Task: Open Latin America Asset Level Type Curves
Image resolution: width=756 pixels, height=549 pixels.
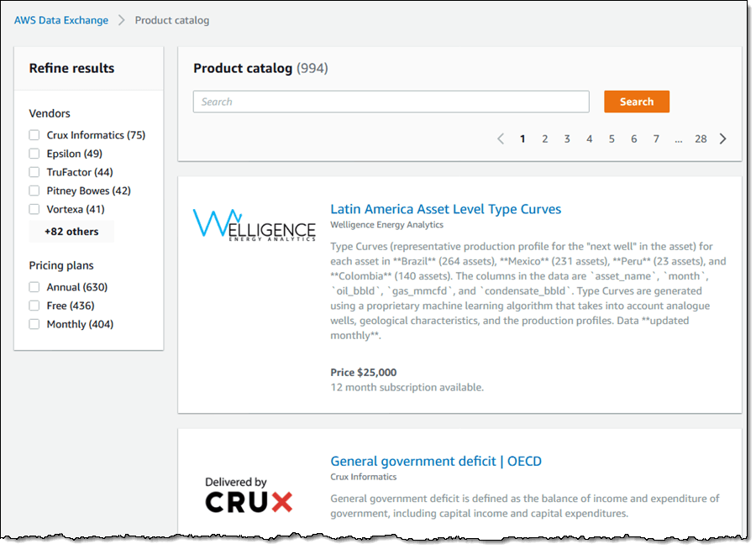Action: (x=445, y=209)
